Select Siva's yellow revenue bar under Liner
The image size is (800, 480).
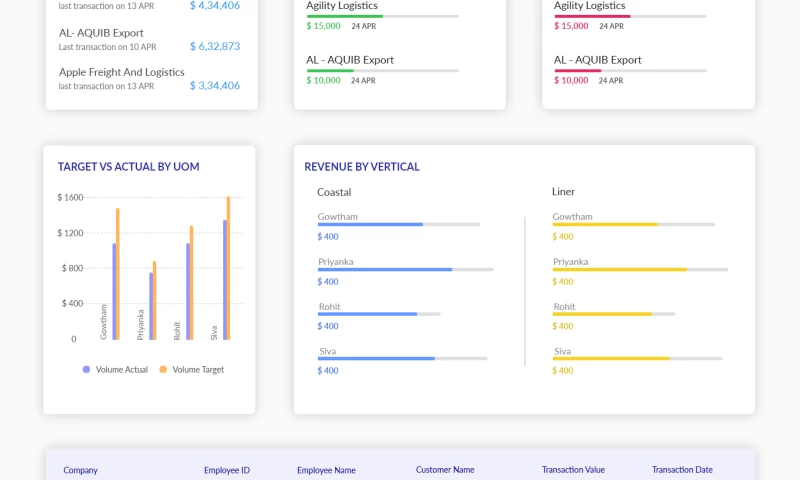click(x=611, y=358)
